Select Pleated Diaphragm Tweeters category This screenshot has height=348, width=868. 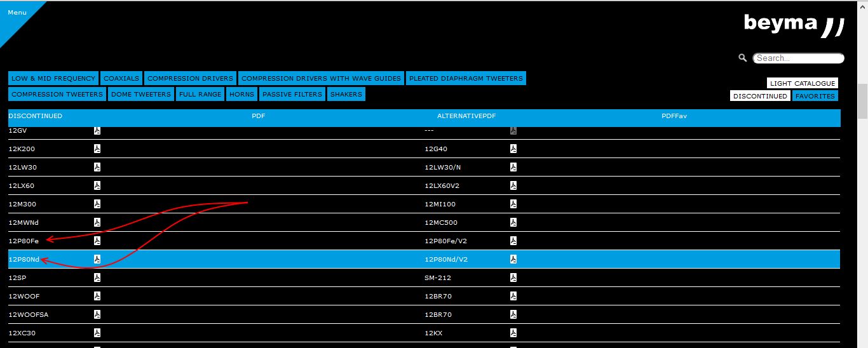point(466,78)
